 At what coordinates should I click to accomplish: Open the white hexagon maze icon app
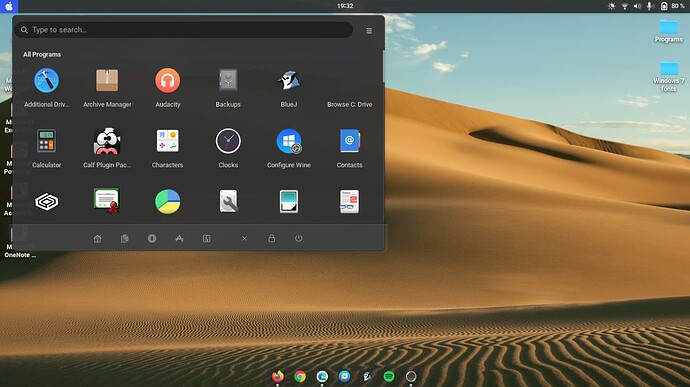point(46,202)
